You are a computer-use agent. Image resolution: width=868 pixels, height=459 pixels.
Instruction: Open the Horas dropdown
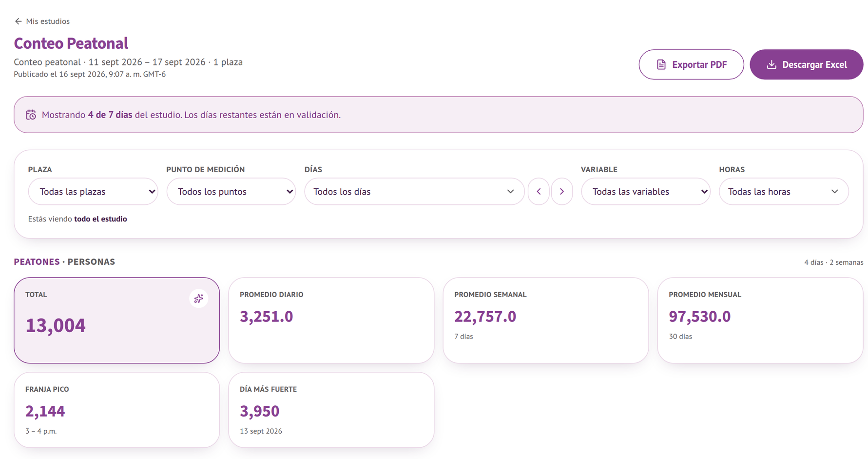[x=784, y=191]
